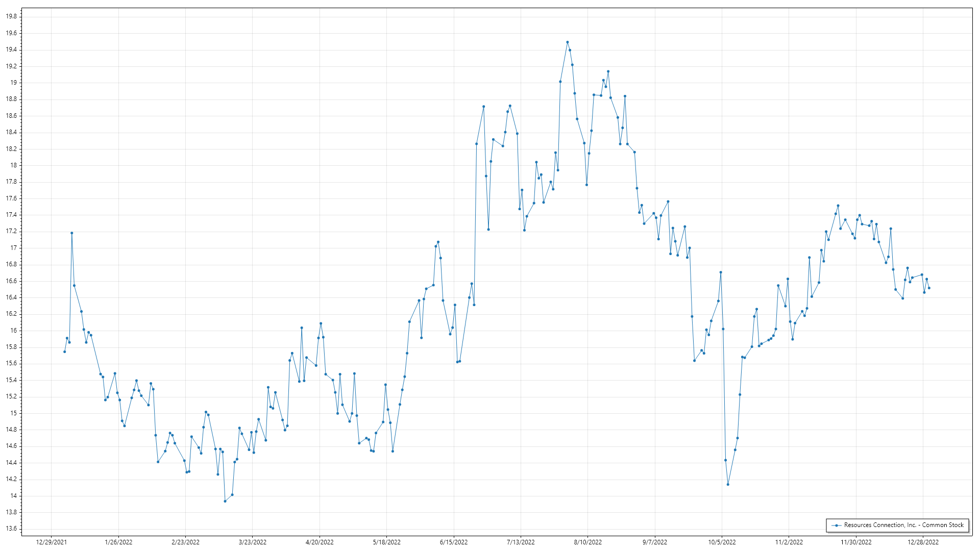Click the lowest data point below 14

pos(225,501)
